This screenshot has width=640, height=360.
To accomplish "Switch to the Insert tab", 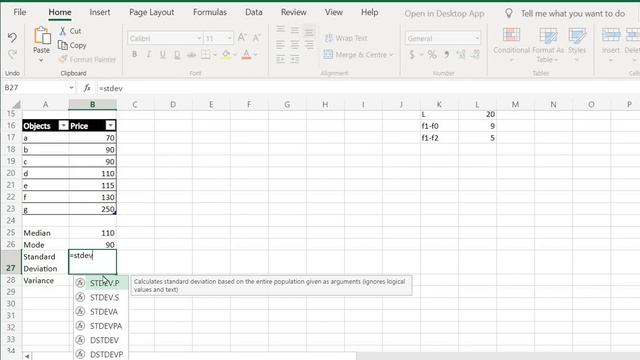I will point(100,12).
